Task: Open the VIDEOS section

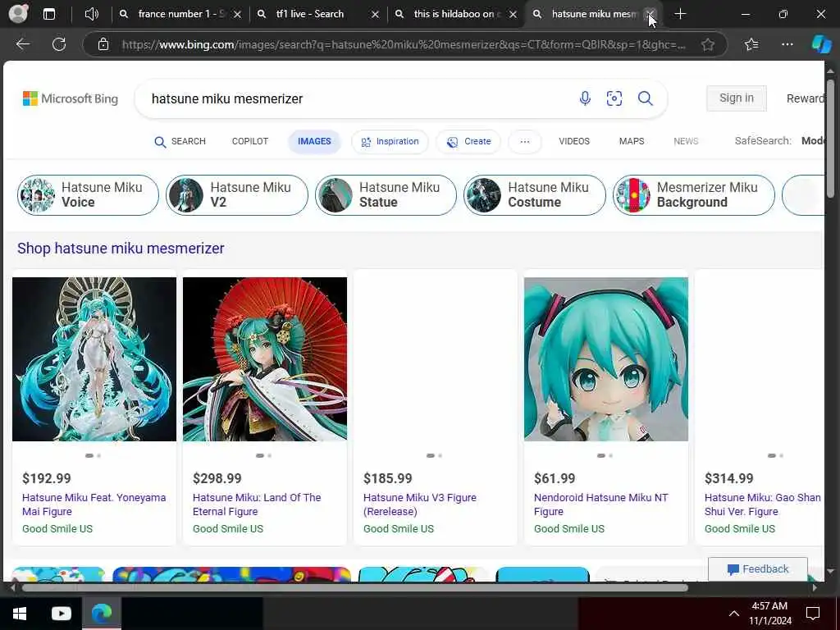Action: [x=574, y=141]
